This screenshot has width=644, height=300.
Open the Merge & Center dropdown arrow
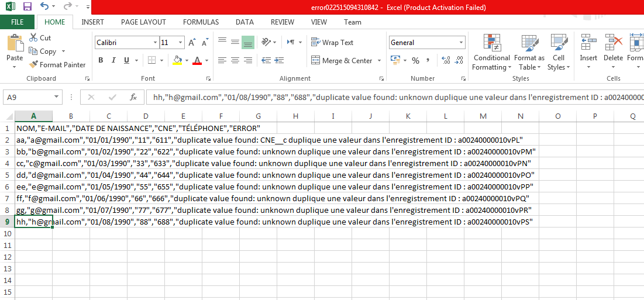point(379,61)
